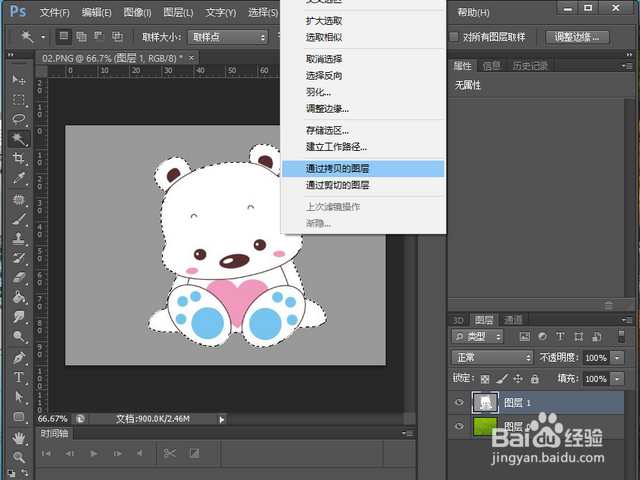The width and height of the screenshot is (640, 480).
Task: Choose 取消选择 from context menu
Action: coord(363,59)
